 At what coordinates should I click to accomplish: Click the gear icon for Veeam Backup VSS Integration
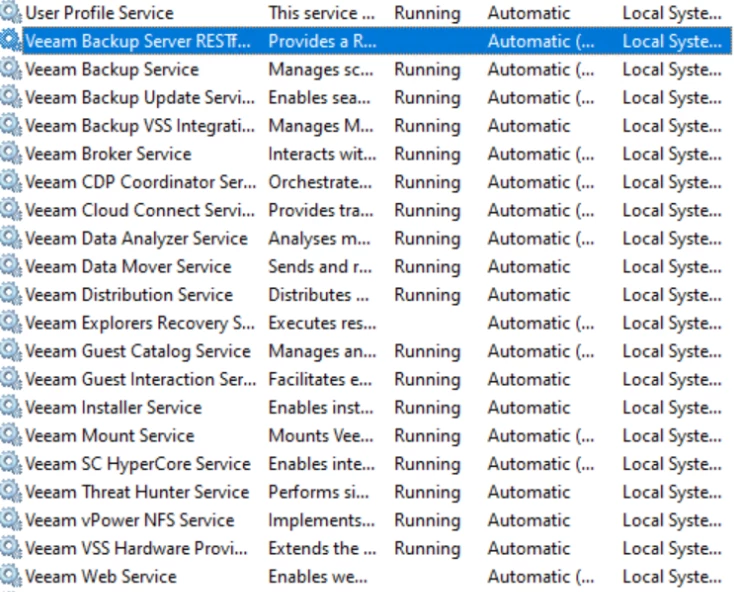(x=10, y=125)
